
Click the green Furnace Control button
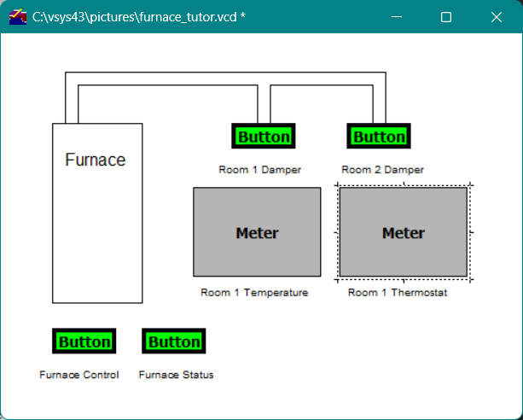tap(84, 341)
